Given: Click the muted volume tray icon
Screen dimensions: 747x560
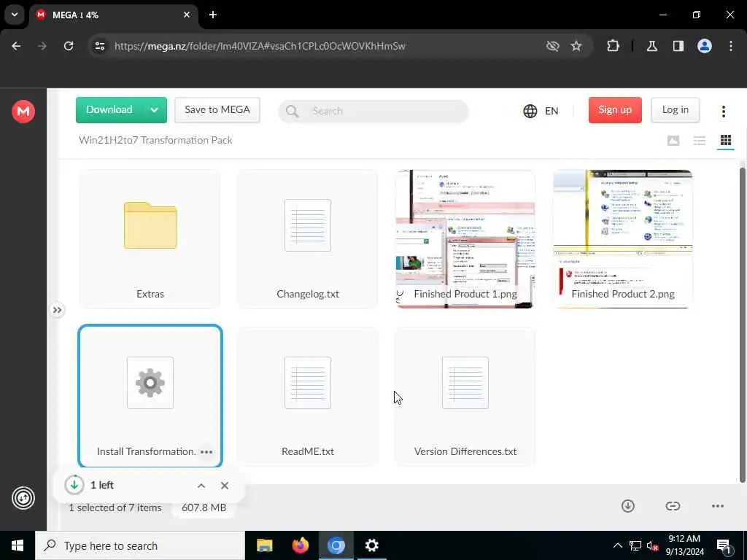Looking at the screenshot, I should point(652,545).
